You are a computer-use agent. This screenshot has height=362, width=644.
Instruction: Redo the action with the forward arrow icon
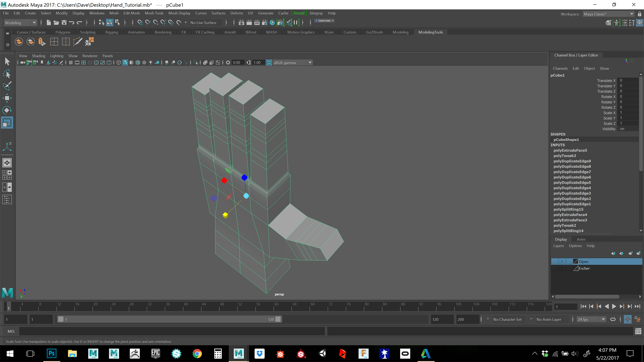click(79, 22)
